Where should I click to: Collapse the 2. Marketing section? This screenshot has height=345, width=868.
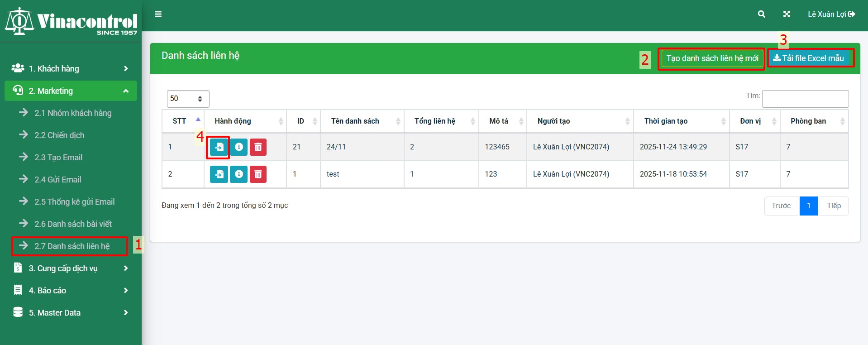coord(71,91)
